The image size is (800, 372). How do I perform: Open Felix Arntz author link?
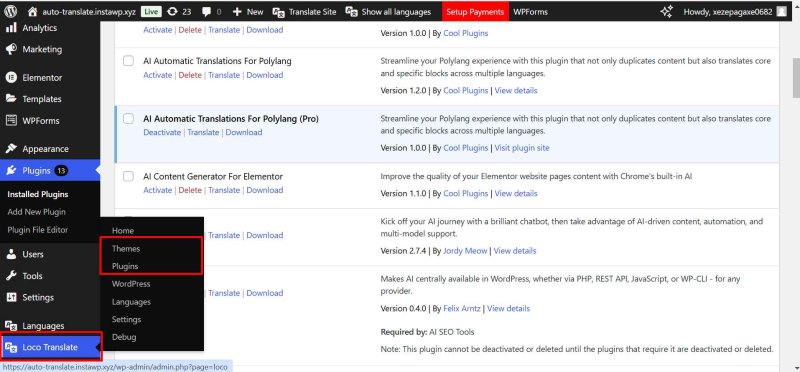pyautogui.click(x=462, y=308)
